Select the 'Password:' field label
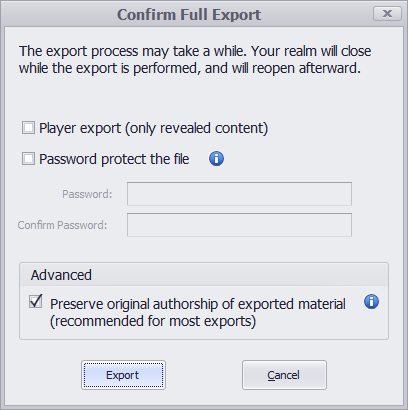The height and width of the screenshot is (410, 408). (87, 194)
